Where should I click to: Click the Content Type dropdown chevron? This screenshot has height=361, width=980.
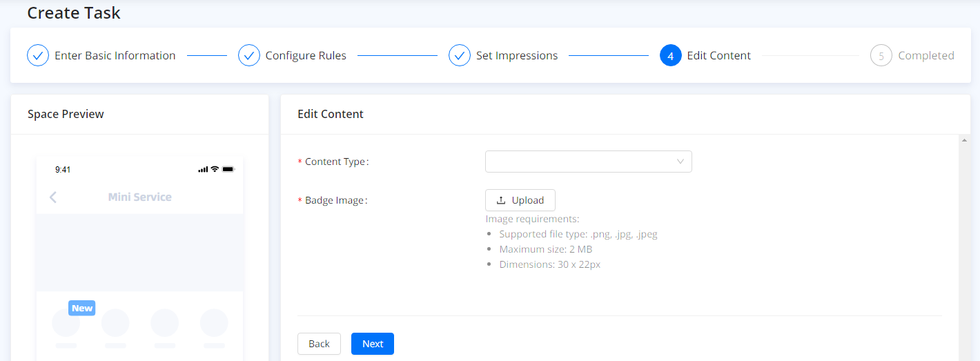[x=680, y=162]
